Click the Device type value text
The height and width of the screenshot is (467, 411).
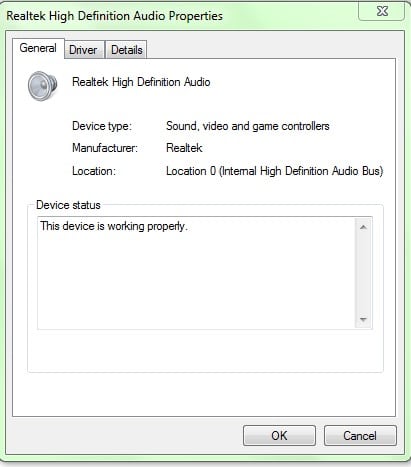coord(248,126)
